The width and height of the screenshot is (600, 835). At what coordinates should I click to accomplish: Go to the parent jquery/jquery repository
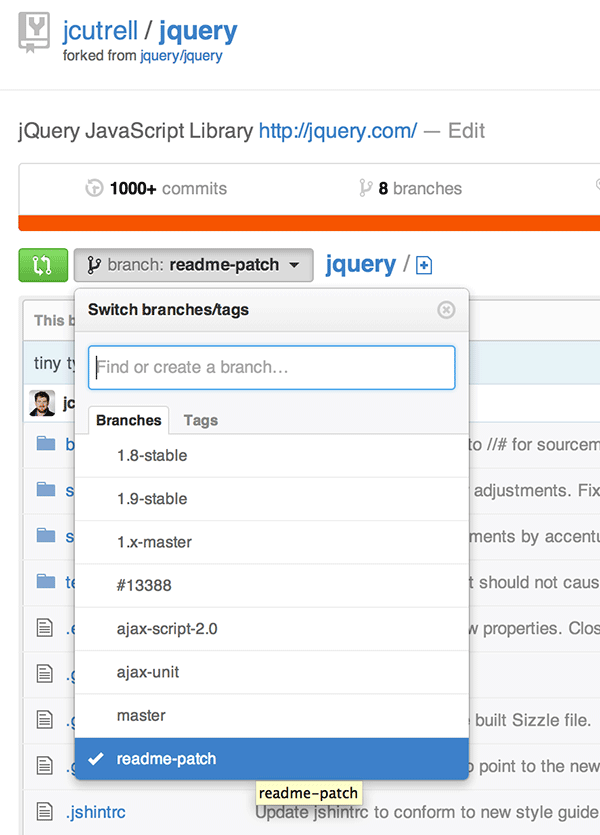pyautogui.click(x=181, y=56)
